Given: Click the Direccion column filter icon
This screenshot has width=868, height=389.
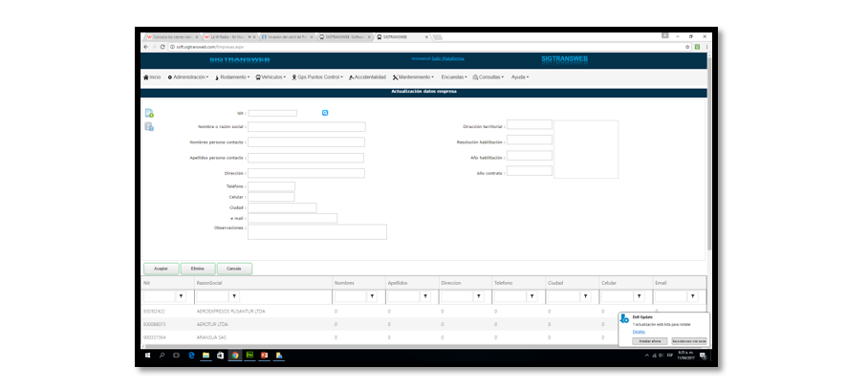Looking at the screenshot, I should [x=479, y=296].
